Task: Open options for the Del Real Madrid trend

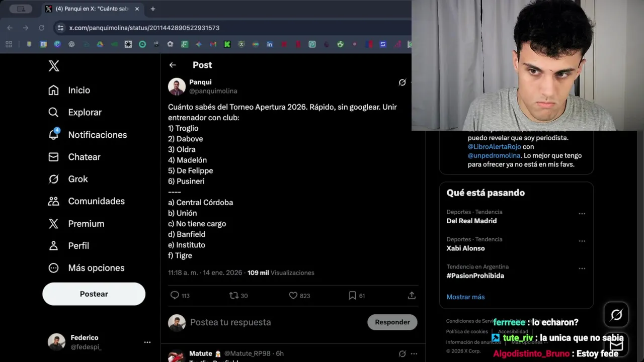Action: [582, 214]
